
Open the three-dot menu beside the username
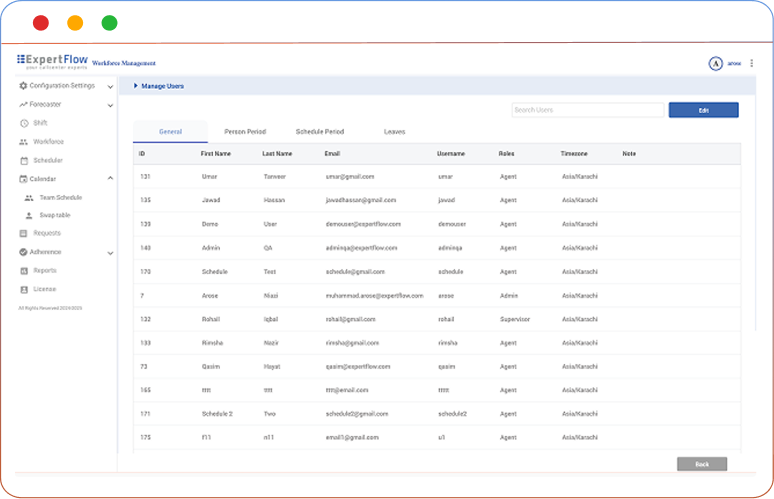point(752,63)
